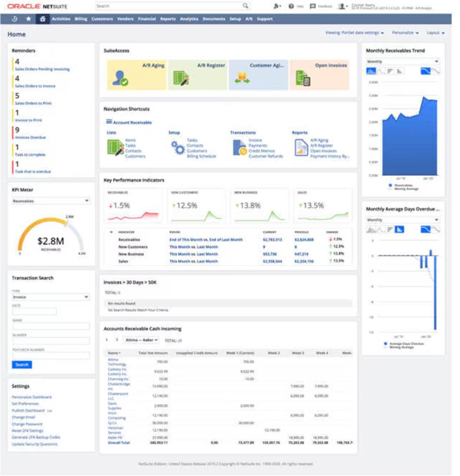Select column chart type in Days Overdue portlet
Image resolution: width=460 pixels, height=476 pixels.
(399, 229)
